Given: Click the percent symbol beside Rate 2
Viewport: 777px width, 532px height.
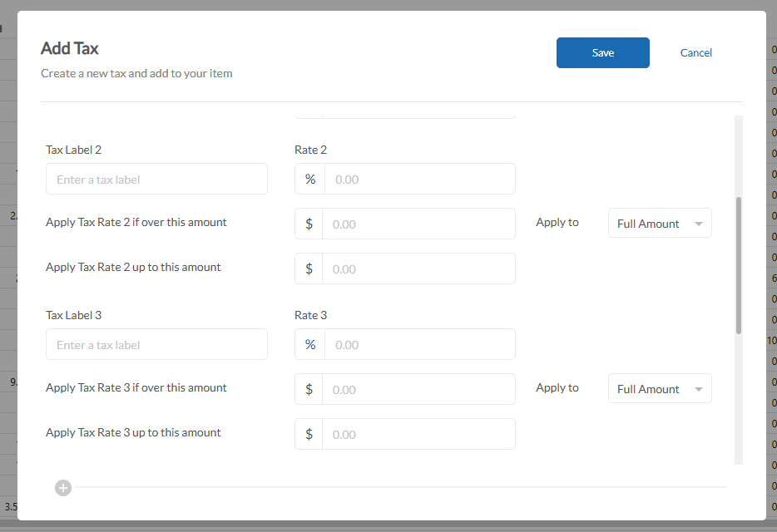Looking at the screenshot, I should point(310,179).
